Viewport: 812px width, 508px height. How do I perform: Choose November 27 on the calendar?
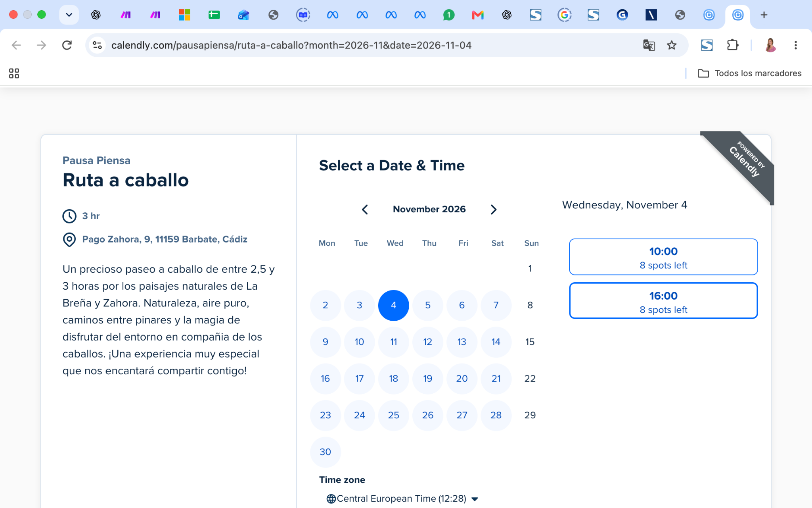[462, 415]
